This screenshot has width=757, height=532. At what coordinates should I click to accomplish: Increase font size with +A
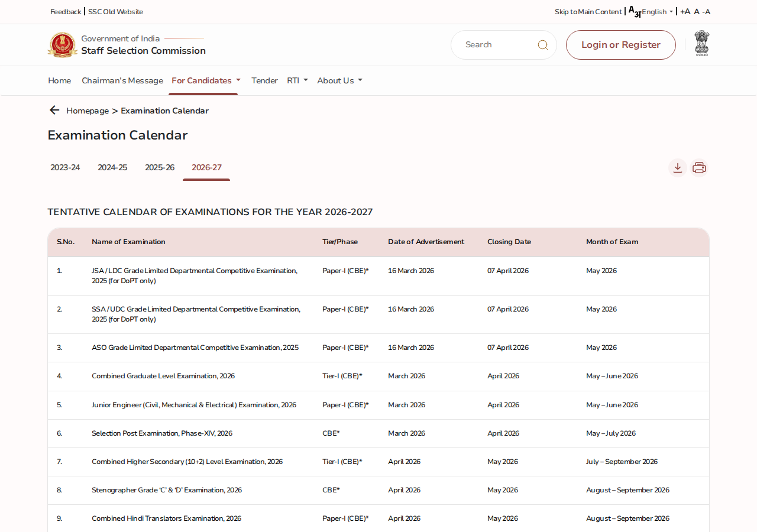[685, 12]
